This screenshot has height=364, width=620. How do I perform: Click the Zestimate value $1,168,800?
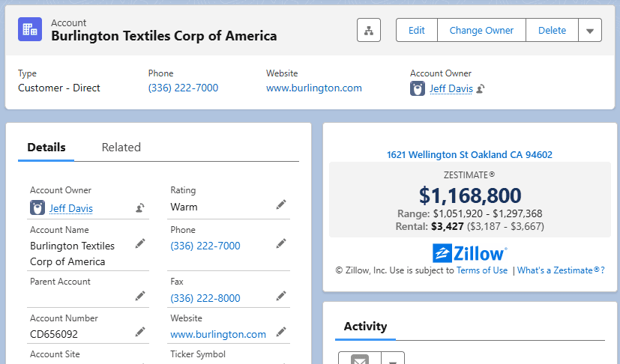coord(470,195)
